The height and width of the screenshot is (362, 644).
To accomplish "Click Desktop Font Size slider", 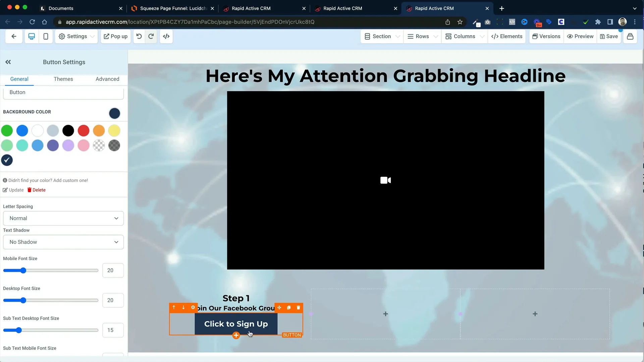I will point(51,300).
